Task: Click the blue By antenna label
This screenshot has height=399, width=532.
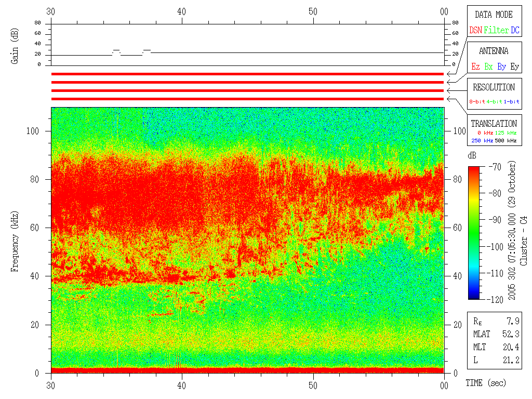Action: click(x=502, y=66)
